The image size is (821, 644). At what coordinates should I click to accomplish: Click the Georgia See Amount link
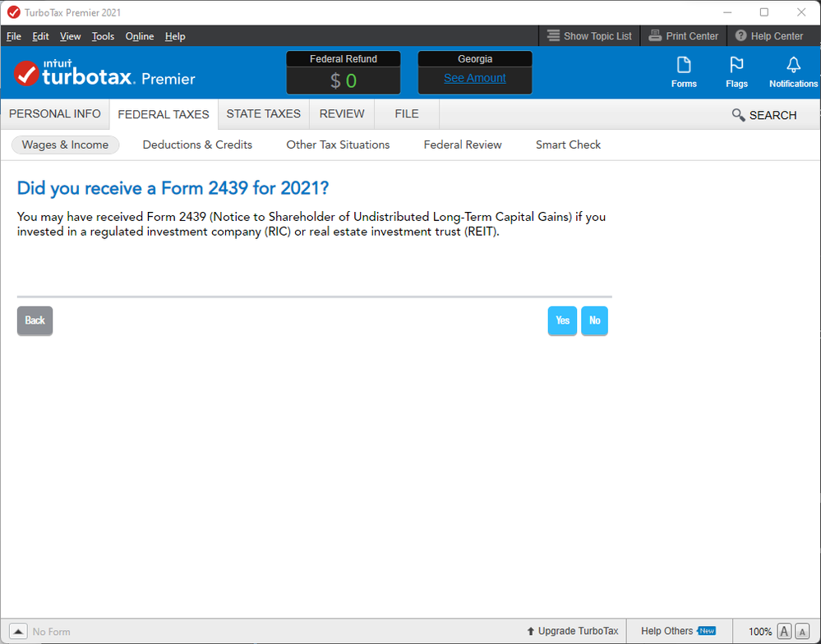[x=475, y=79]
